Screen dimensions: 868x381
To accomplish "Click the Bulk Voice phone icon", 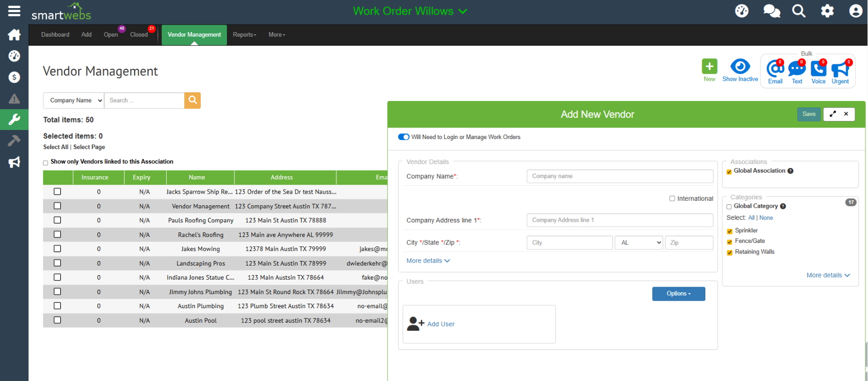I will pos(818,69).
